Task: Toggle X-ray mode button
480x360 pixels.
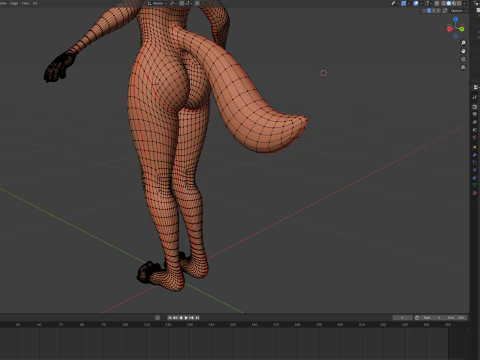Action: click(437, 3)
